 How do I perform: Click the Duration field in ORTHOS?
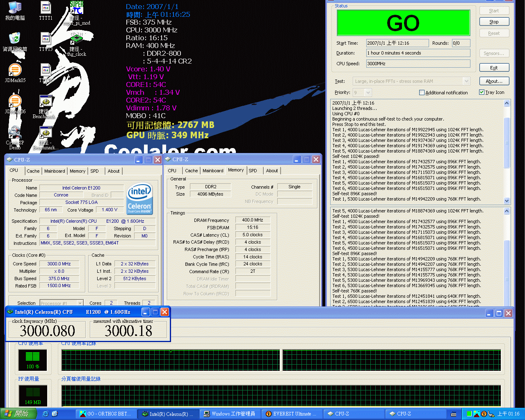tap(418, 53)
